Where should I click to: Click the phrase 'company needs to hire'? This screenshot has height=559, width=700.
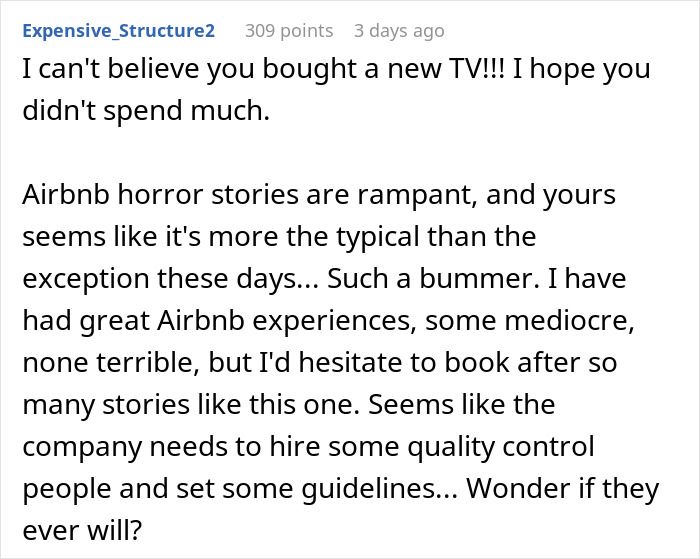pos(171,446)
